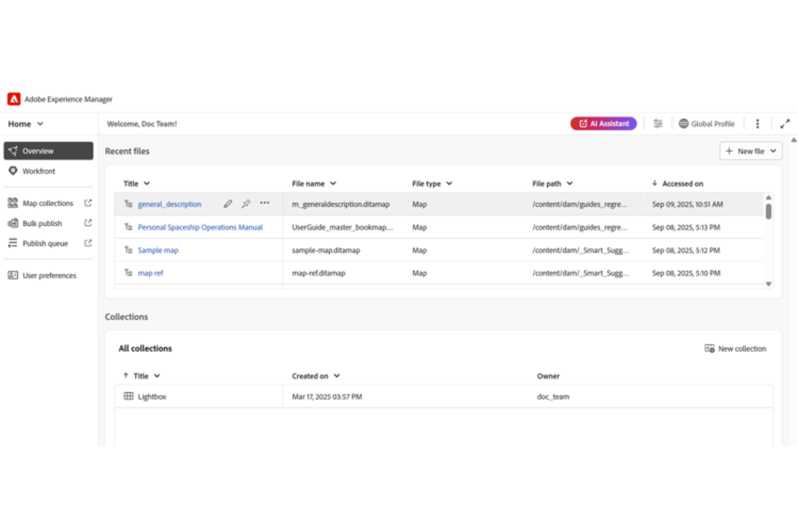
Task: Click the Global Profile globe icon
Action: click(683, 124)
